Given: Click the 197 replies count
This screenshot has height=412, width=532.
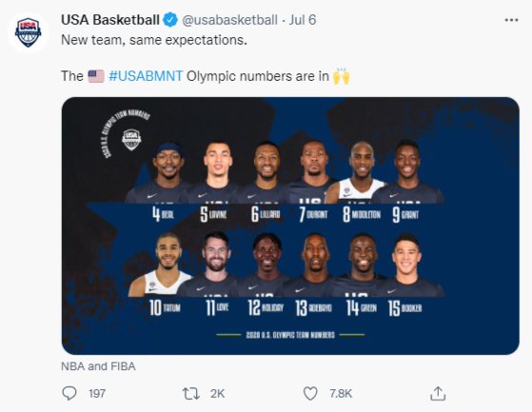Looking at the screenshot, I should 97,394.
